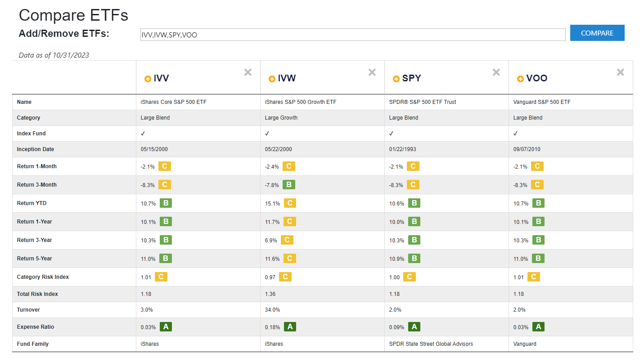Open the IVW ticker heading
This screenshot has width=644, height=362.
(287, 78)
